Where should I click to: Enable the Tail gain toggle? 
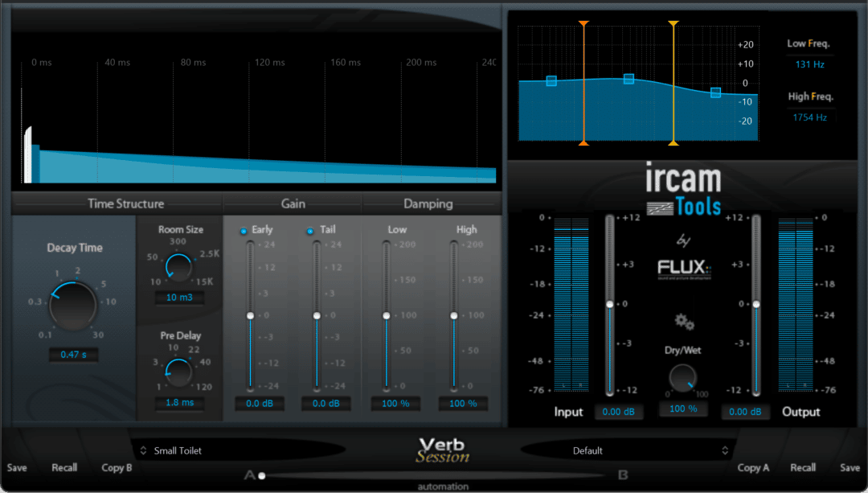(x=312, y=229)
